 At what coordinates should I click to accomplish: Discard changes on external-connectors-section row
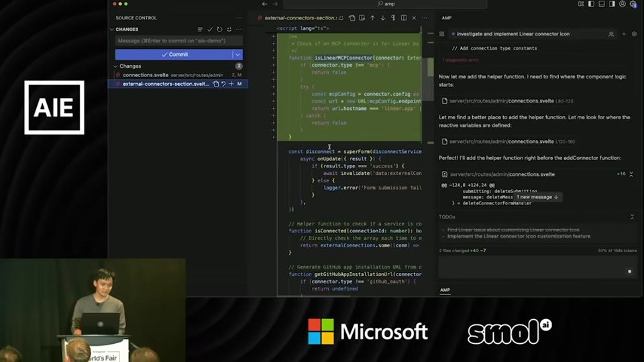223,84
